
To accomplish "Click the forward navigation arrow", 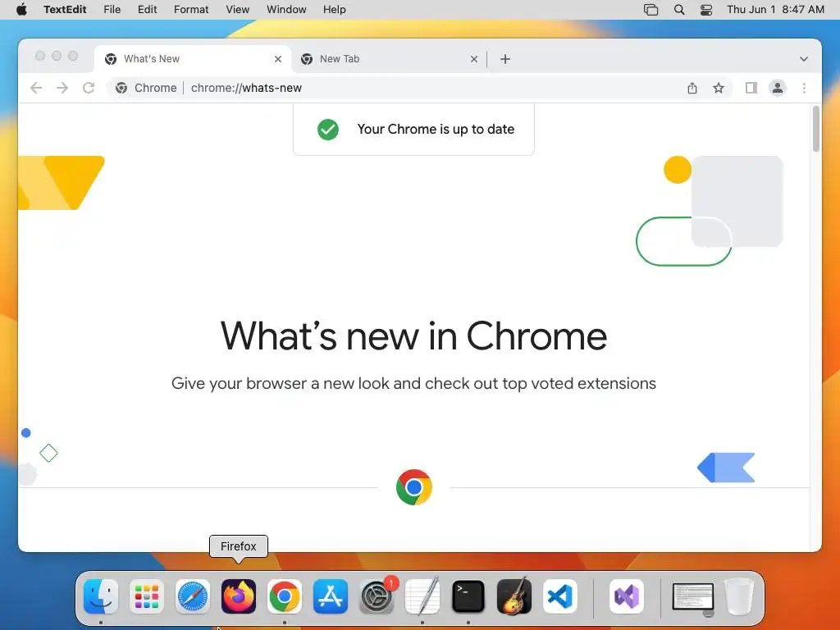I will coord(62,88).
